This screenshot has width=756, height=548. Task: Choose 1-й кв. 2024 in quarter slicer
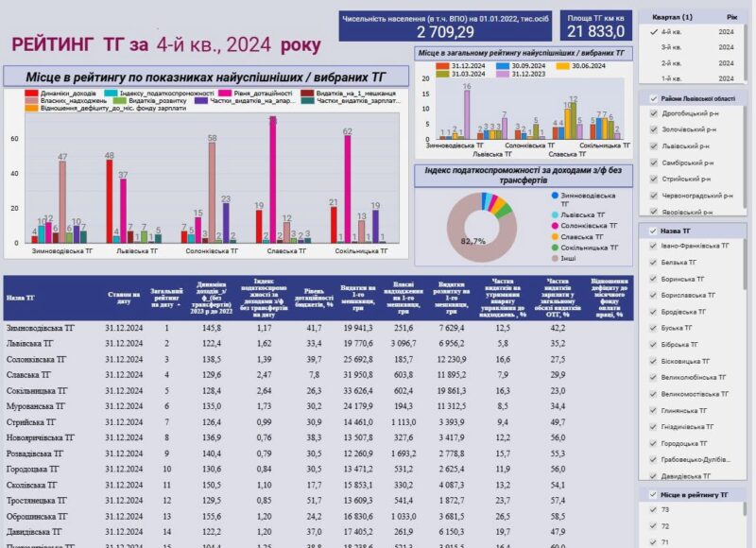(x=673, y=77)
